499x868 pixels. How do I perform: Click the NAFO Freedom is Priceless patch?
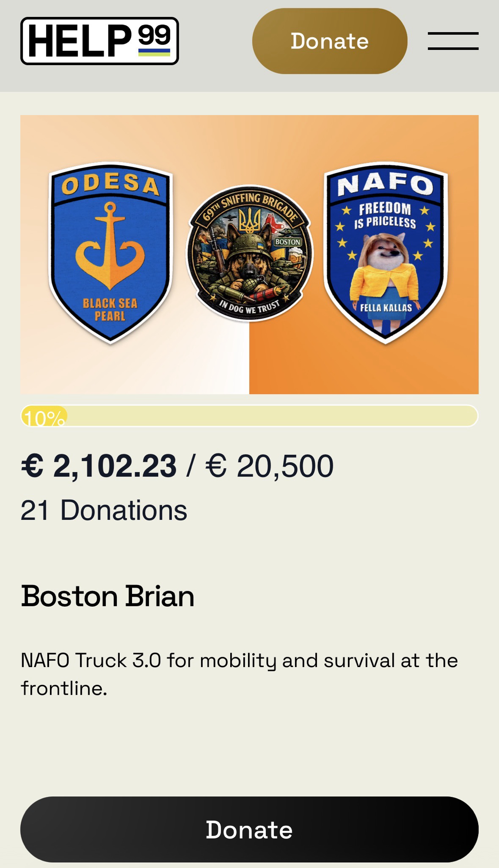point(386,252)
